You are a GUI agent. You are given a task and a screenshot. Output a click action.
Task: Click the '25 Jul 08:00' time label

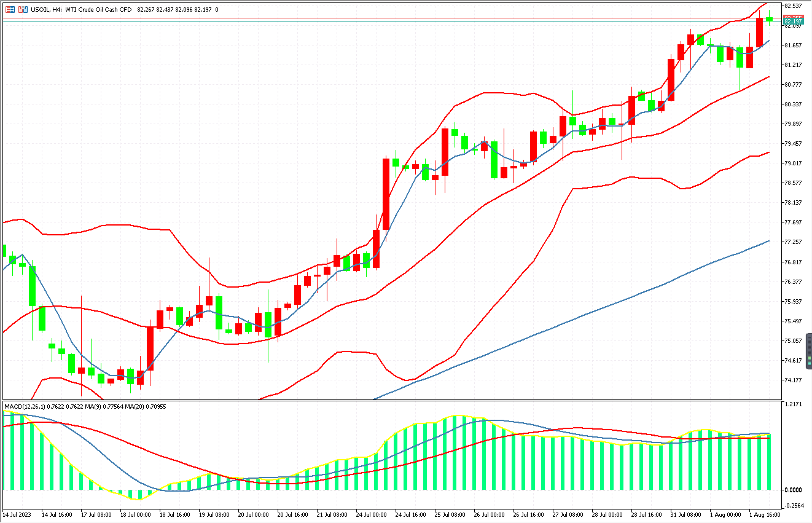tap(450, 514)
